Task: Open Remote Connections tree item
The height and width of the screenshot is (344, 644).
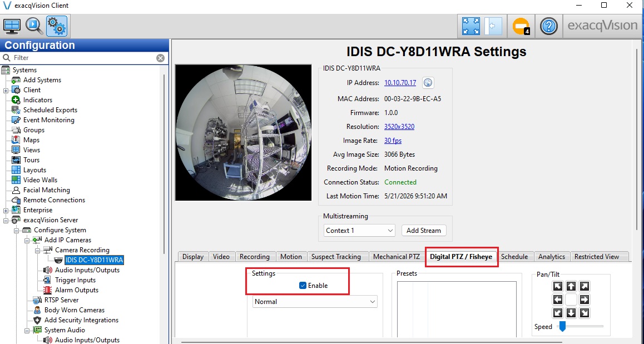Action: coord(54,200)
